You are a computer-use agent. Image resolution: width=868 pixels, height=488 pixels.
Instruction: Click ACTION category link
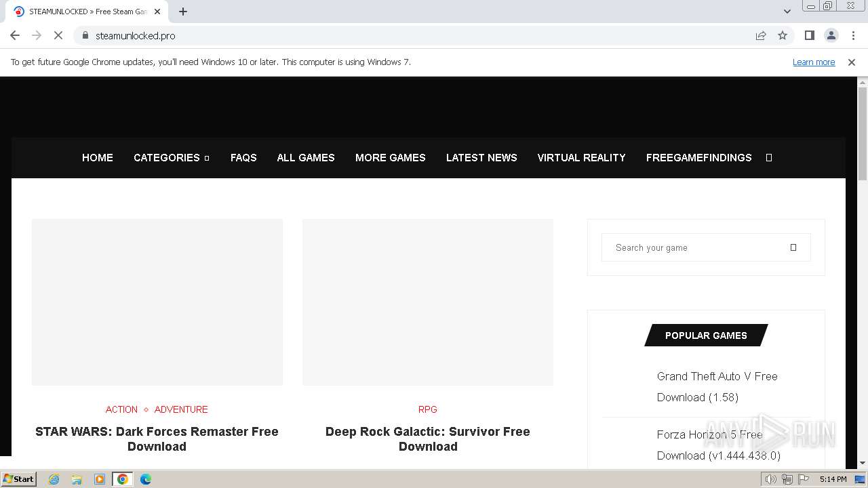coord(121,409)
